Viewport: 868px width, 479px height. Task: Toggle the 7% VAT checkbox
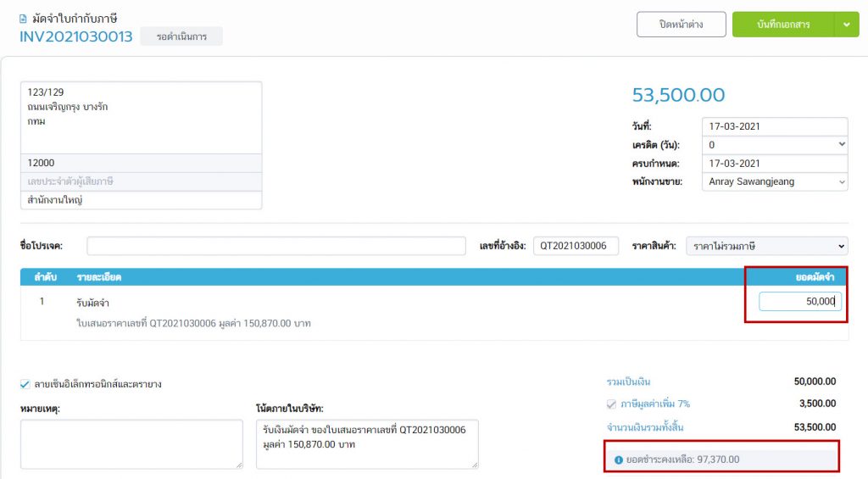pyautogui.click(x=612, y=404)
